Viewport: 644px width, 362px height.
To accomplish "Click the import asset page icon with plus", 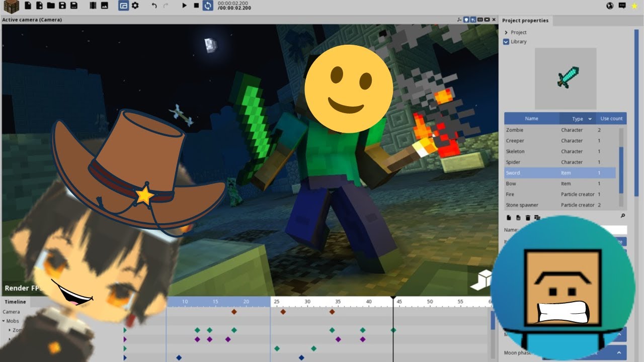I will point(39,6).
